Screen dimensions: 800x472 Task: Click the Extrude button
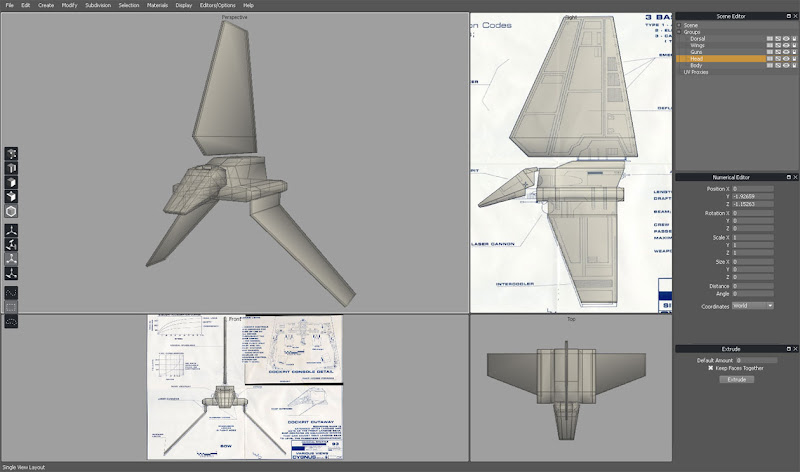click(x=736, y=380)
